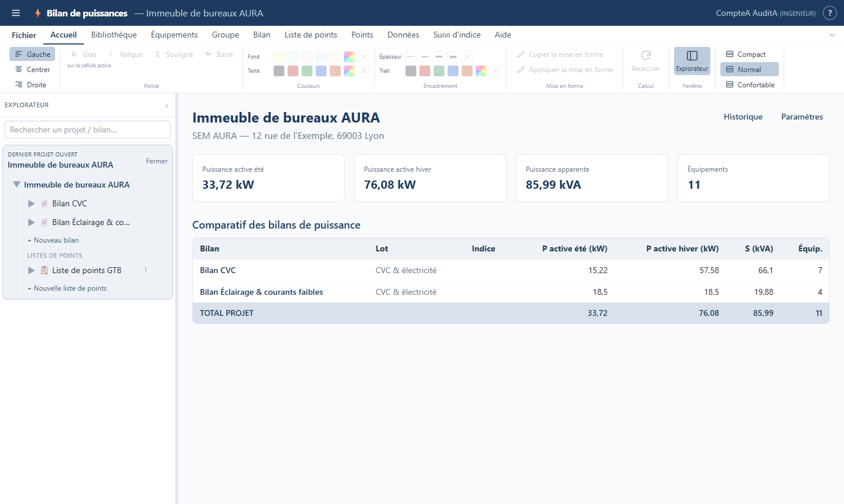Open the Fichier menu
The height and width of the screenshot is (504, 844).
tap(24, 35)
